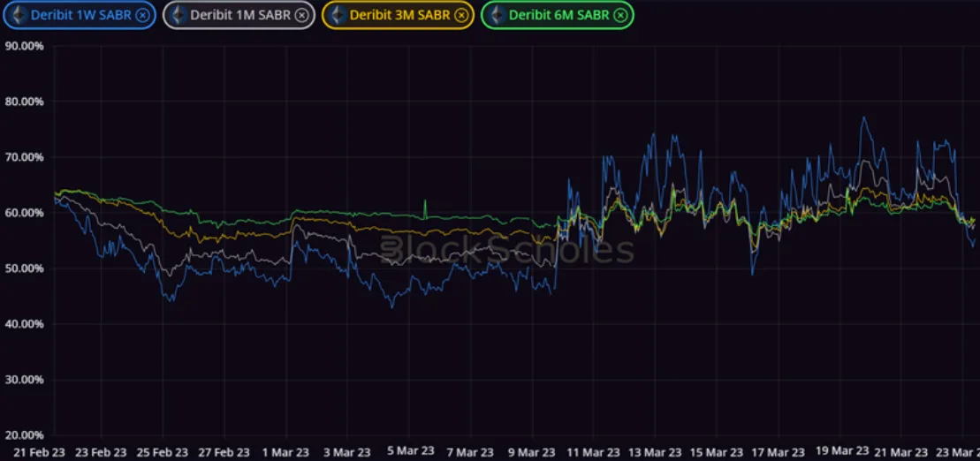Screen dimensions: 980x461
Task: Click the 25 Feb 23 date label
Action: coord(163,451)
